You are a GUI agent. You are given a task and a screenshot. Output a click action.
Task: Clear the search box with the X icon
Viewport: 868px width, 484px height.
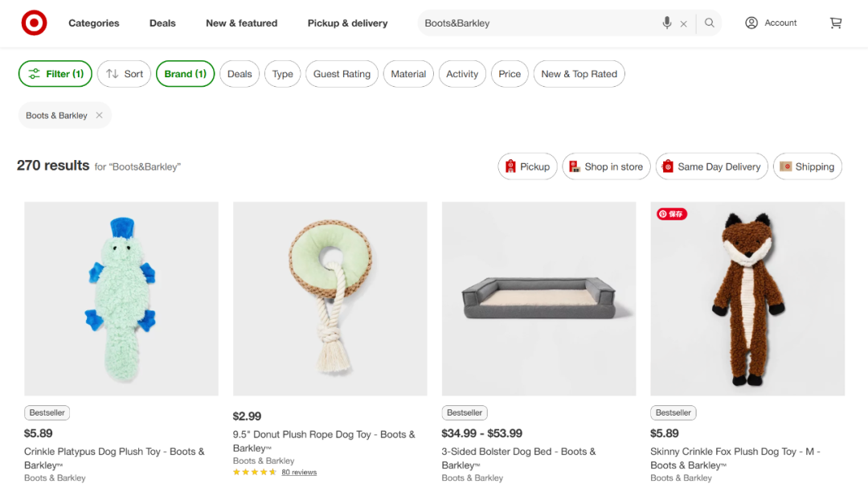(x=684, y=24)
